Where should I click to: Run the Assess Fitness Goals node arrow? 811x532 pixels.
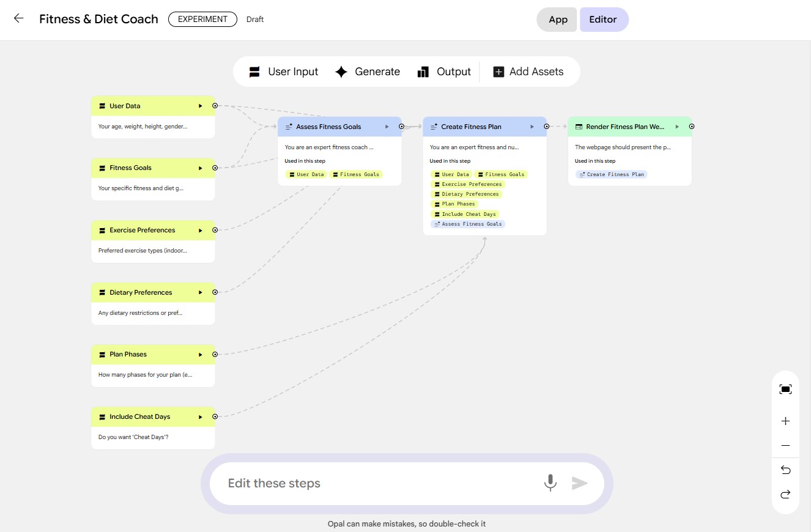click(x=387, y=127)
